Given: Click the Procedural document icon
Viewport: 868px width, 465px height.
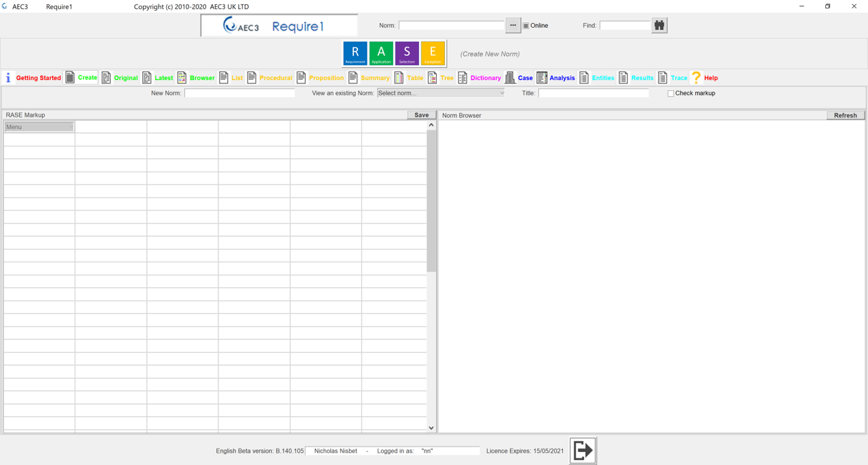Looking at the screenshot, I should point(252,78).
